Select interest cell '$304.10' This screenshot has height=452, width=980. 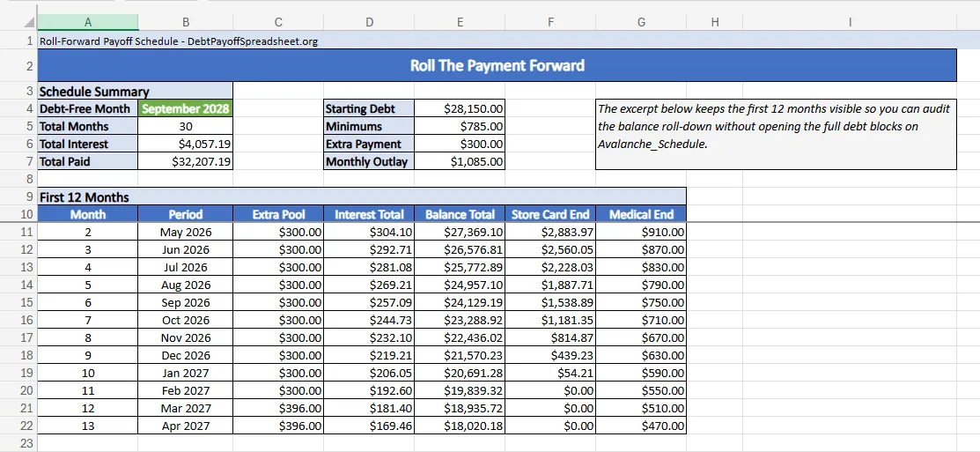click(x=370, y=232)
